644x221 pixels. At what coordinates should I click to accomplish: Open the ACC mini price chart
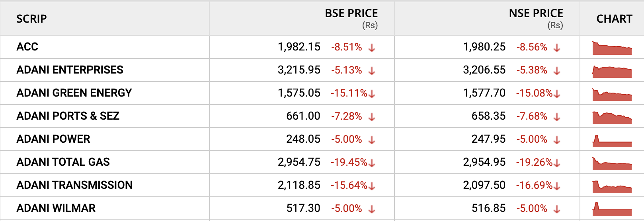pos(612,48)
